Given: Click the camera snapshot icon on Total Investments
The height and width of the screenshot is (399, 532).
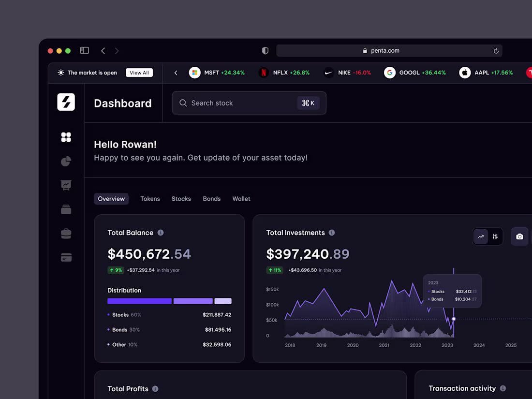Looking at the screenshot, I should (519, 236).
